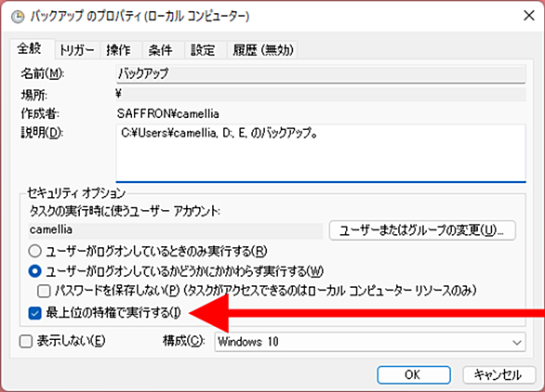545x392 pixels.
Task: Select ログオンしているかどうかにかかわらず実行する radio
Action: [35, 271]
